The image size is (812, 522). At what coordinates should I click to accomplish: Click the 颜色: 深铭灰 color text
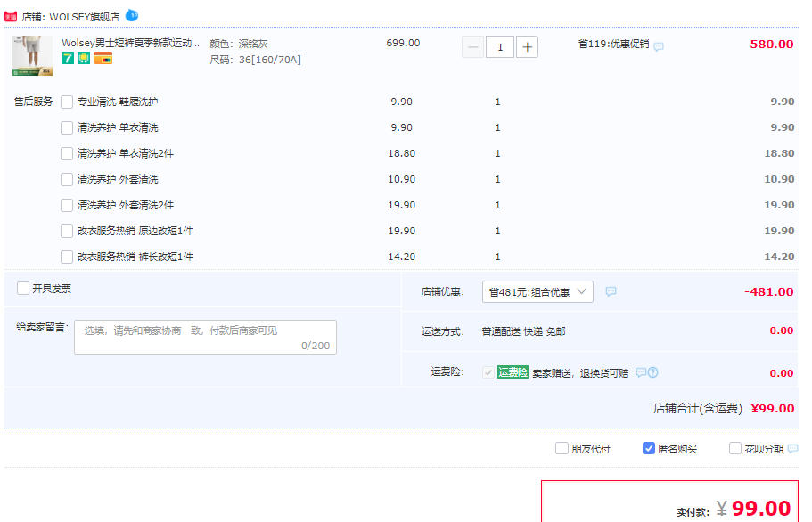(x=239, y=44)
